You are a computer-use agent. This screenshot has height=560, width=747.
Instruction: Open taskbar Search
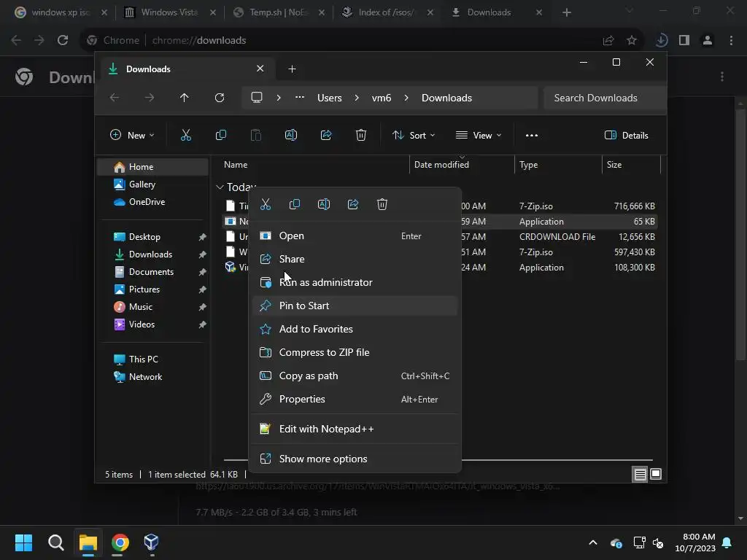[55, 542]
